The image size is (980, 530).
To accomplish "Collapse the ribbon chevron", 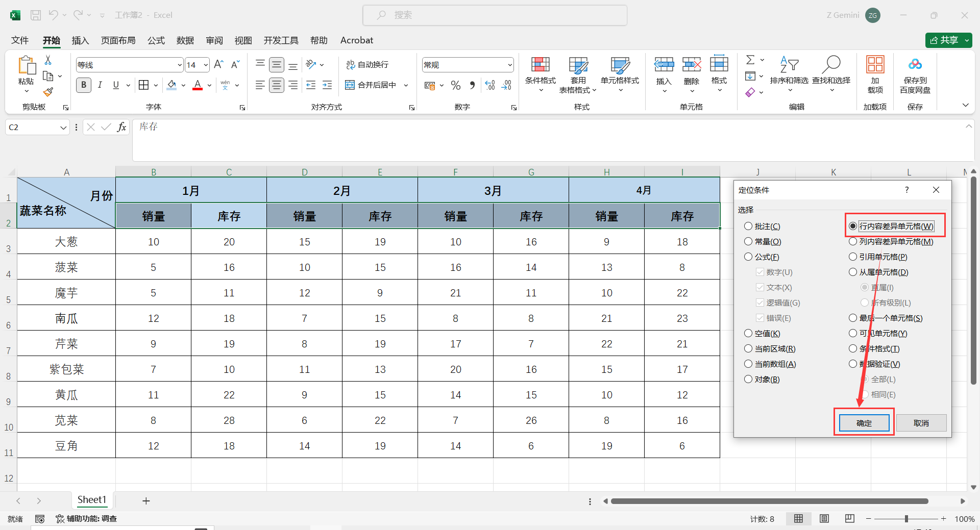I will coord(965,105).
